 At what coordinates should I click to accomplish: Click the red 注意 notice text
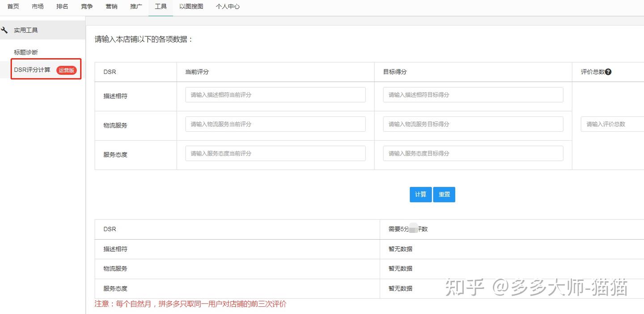[191, 304]
